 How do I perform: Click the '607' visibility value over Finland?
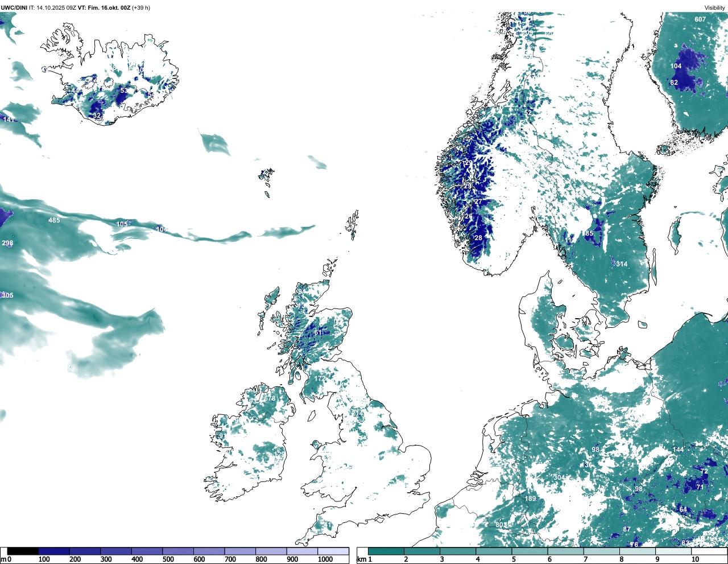700,19
